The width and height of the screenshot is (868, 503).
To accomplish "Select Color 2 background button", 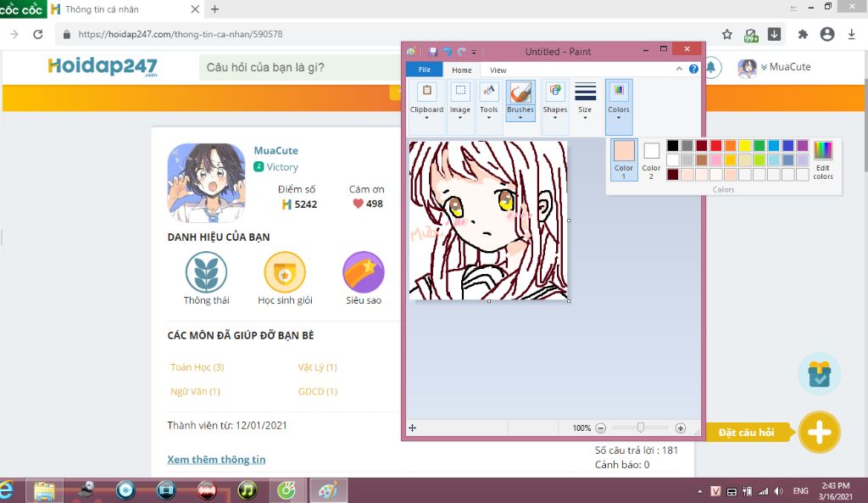I will (x=652, y=159).
